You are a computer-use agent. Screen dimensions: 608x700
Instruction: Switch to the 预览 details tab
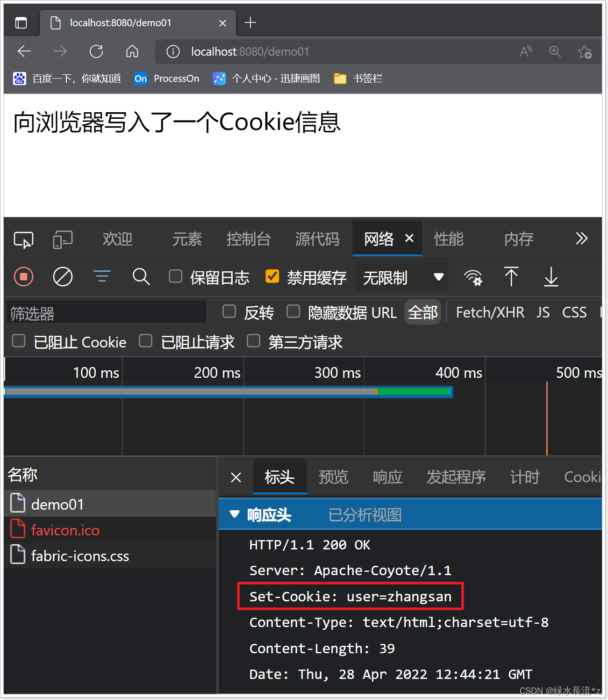pos(334,477)
